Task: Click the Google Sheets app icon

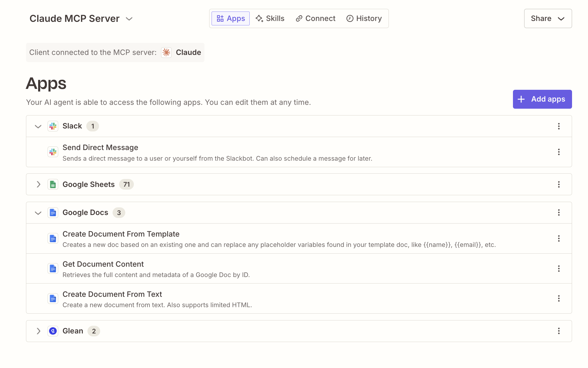Action: point(53,184)
